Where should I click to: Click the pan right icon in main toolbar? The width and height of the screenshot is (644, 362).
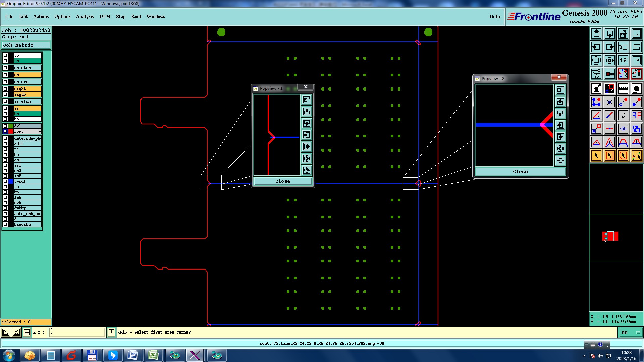click(x=610, y=47)
